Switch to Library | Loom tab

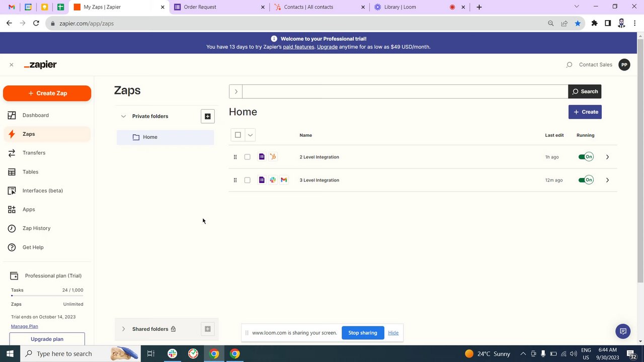pyautogui.click(x=420, y=7)
